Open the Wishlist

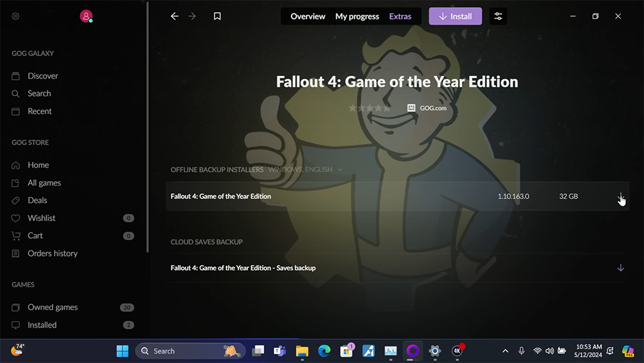pyautogui.click(x=41, y=219)
